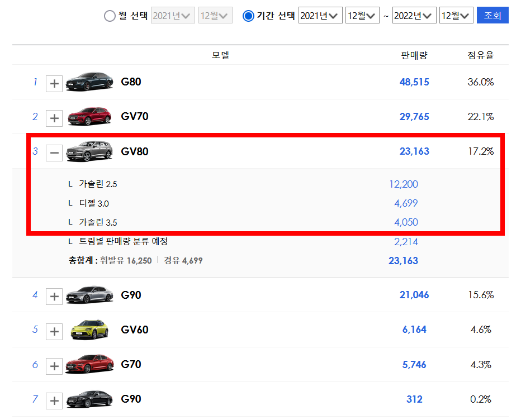Expand the rank 4 G90 row
The width and height of the screenshot is (521, 420).
click(x=54, y=297)
